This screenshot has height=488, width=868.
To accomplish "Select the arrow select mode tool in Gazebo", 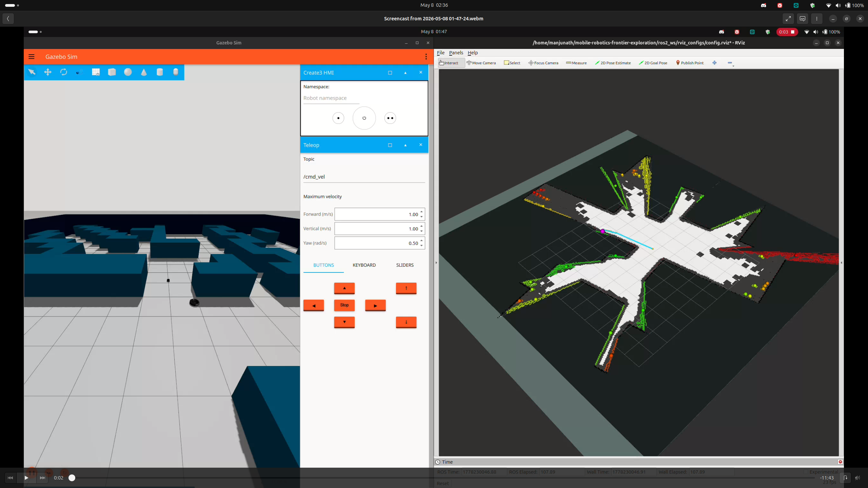I will (32, 72).
